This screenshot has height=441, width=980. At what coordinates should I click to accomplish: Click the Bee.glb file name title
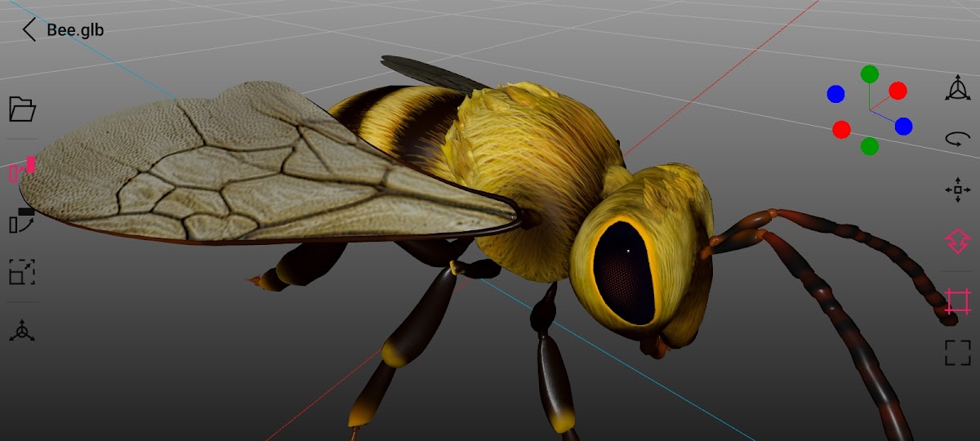tap(75, 30)
